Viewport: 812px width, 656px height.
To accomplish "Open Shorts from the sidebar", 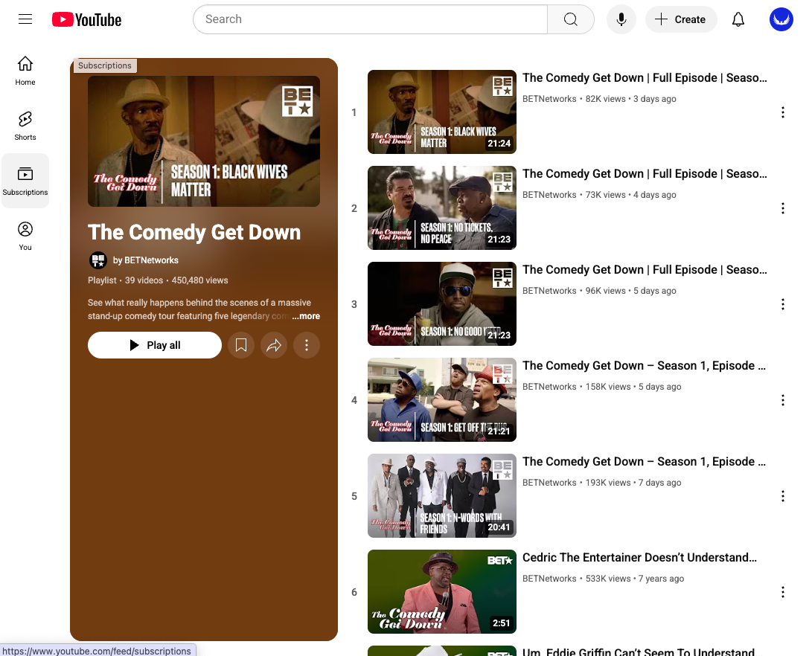I will (x=25, y=126).
